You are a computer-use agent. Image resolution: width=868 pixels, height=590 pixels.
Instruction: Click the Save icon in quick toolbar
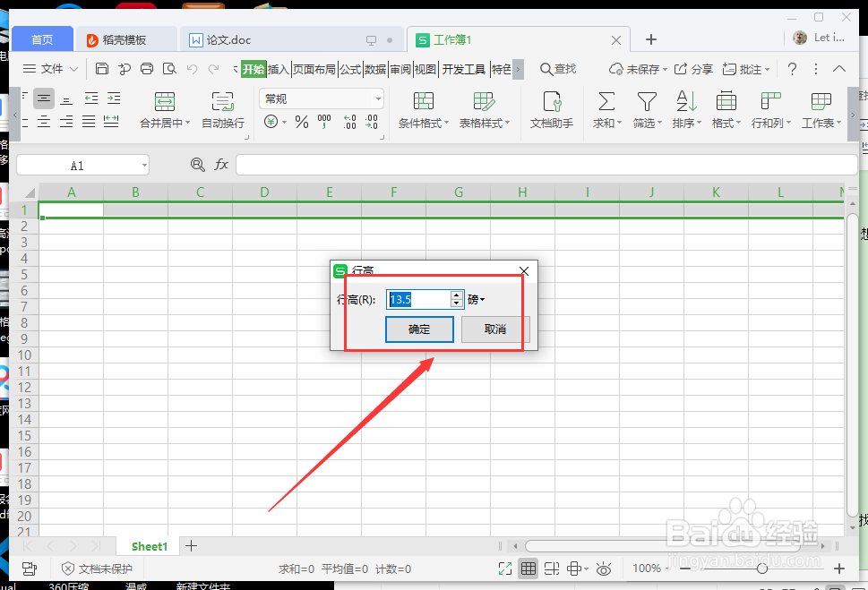tap(102, 69)
